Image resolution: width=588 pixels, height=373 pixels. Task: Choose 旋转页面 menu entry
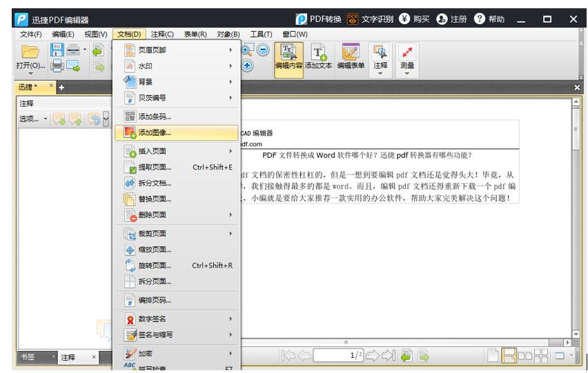[176, 265]
